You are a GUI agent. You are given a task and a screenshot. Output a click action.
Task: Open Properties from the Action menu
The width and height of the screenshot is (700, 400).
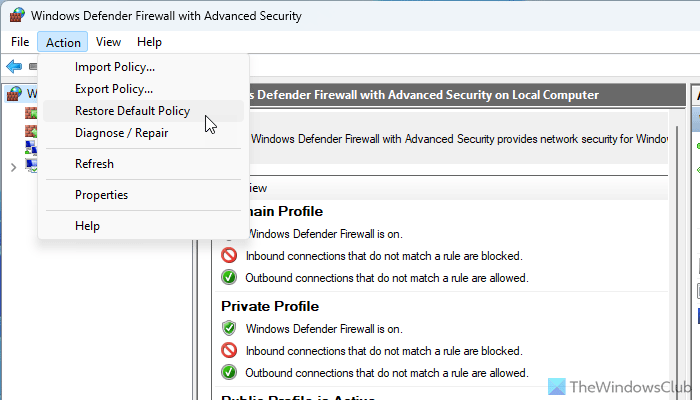[x=101, y=195]
